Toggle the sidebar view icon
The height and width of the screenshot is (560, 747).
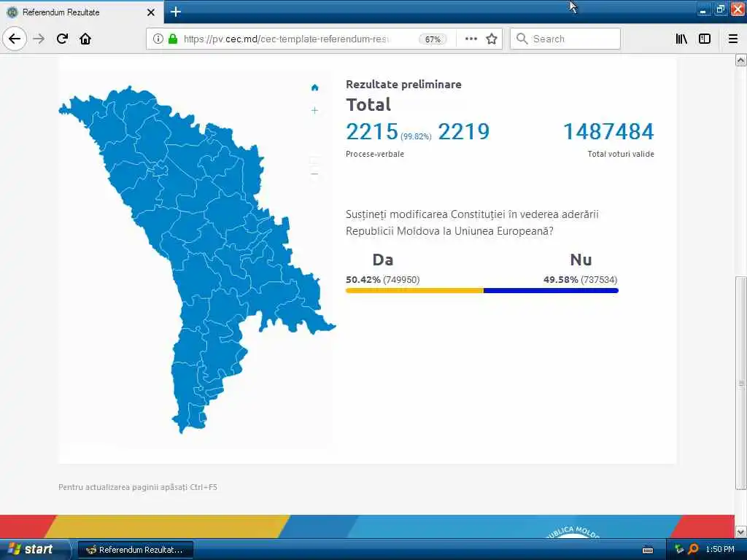click(705, 39)
